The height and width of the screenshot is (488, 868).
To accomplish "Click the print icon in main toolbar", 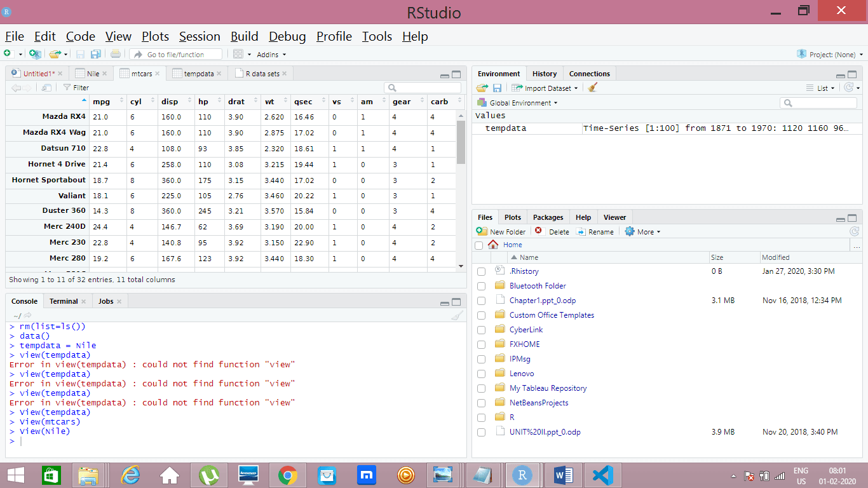I will [115, 55].
